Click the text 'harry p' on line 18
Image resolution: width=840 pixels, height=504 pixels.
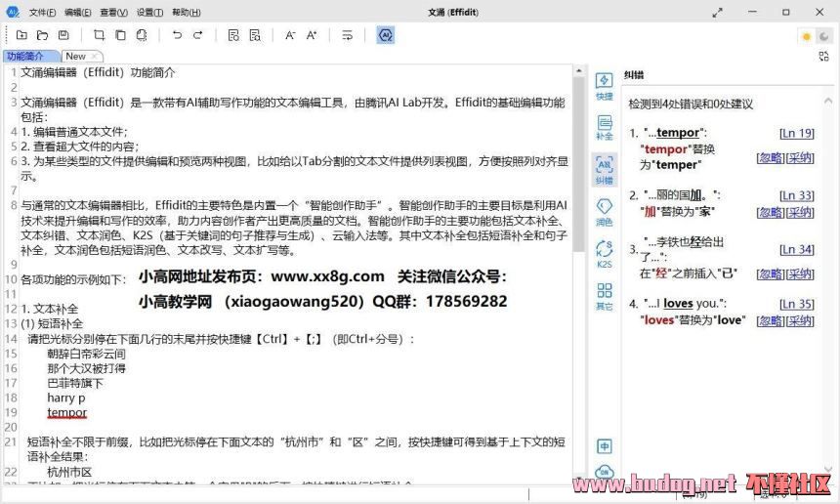[x=65, y=398]
